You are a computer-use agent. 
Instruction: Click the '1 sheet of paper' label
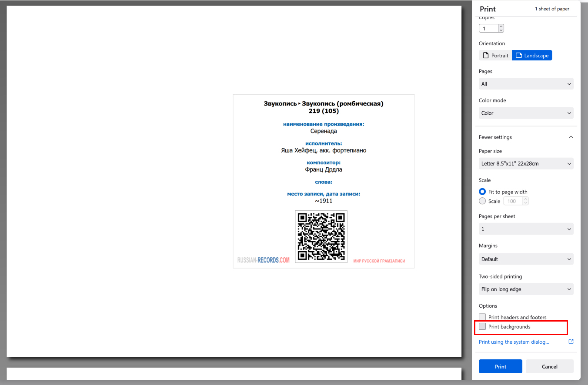(552, 9)
